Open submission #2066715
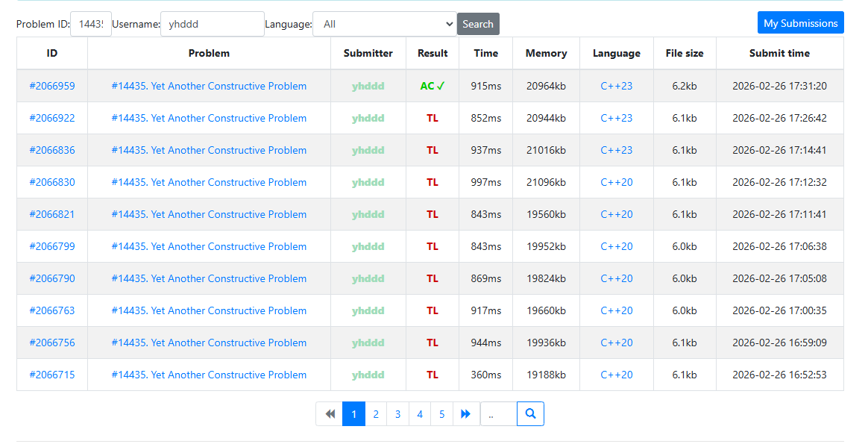 pos(52,375)
